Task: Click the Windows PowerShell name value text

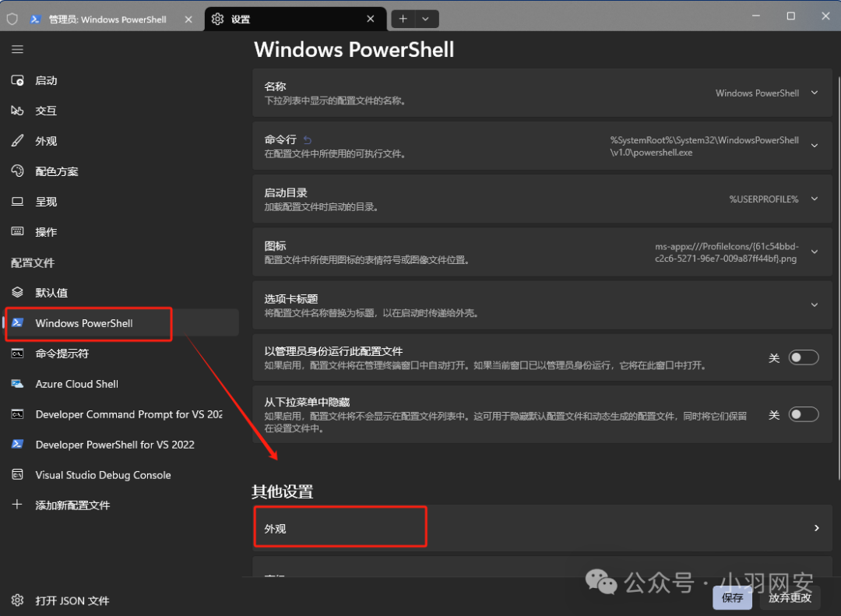Action: click(x=758, y=93)
